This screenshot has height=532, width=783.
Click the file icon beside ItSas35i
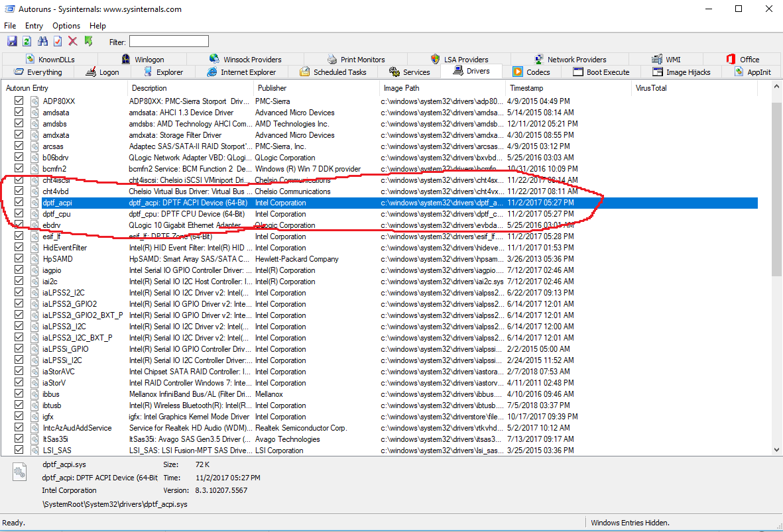[34, 439]
